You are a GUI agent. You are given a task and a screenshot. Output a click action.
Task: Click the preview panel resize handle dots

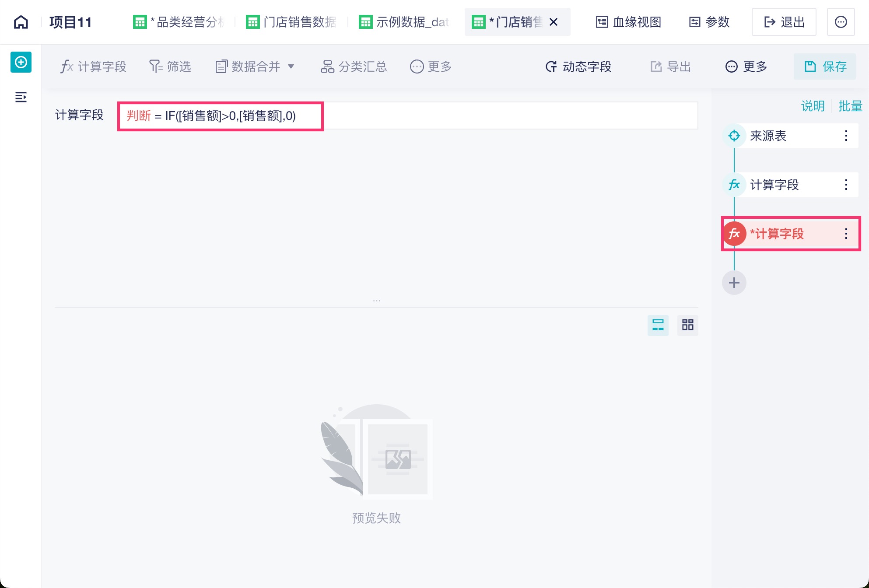(x=376, y=301)
